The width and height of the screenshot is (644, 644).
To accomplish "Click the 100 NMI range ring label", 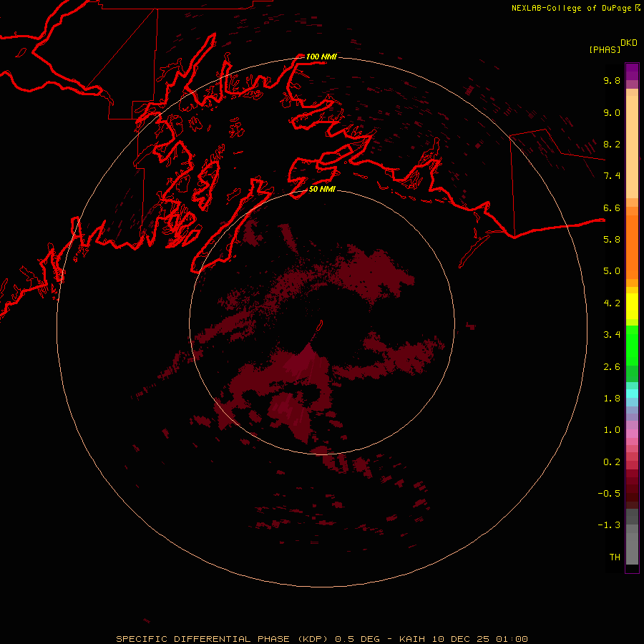I will (321, 57).
